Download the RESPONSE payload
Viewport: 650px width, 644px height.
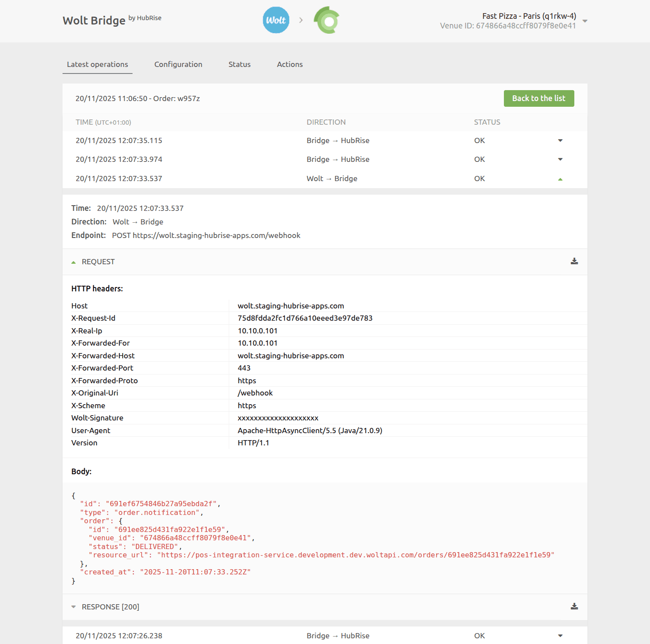point(574,606)
